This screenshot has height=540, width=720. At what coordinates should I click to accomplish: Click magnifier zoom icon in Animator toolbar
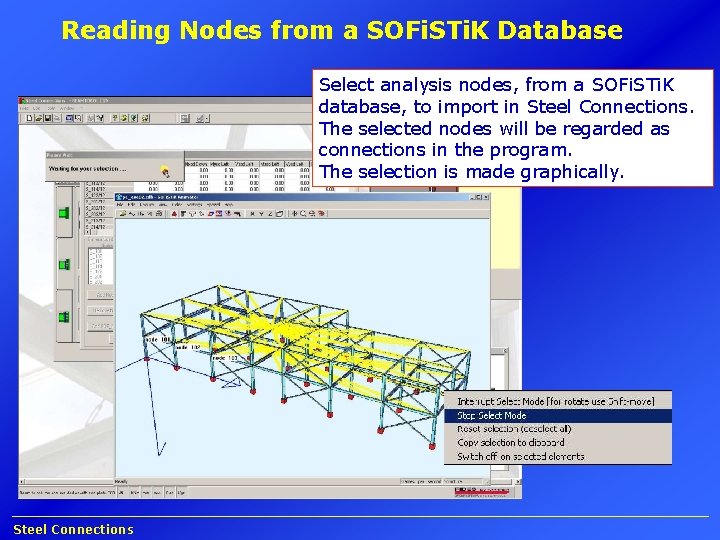[303, 214]
